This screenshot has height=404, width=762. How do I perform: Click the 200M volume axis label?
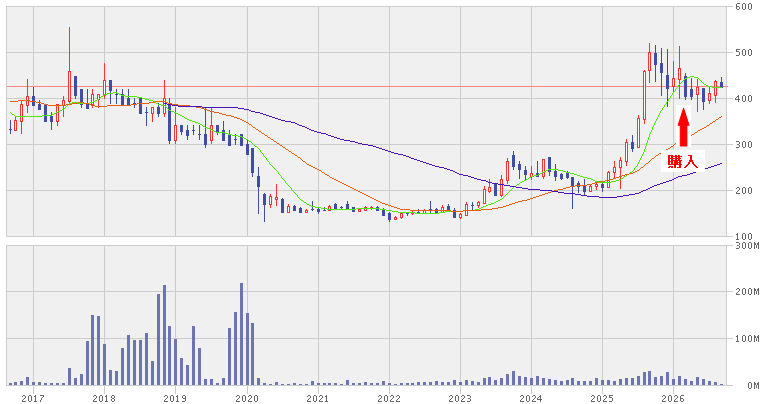point(747,292)
